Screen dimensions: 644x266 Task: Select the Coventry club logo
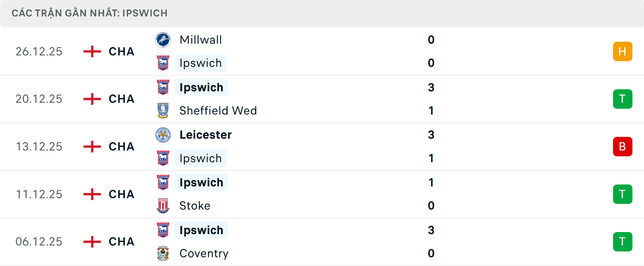[163, 254]
